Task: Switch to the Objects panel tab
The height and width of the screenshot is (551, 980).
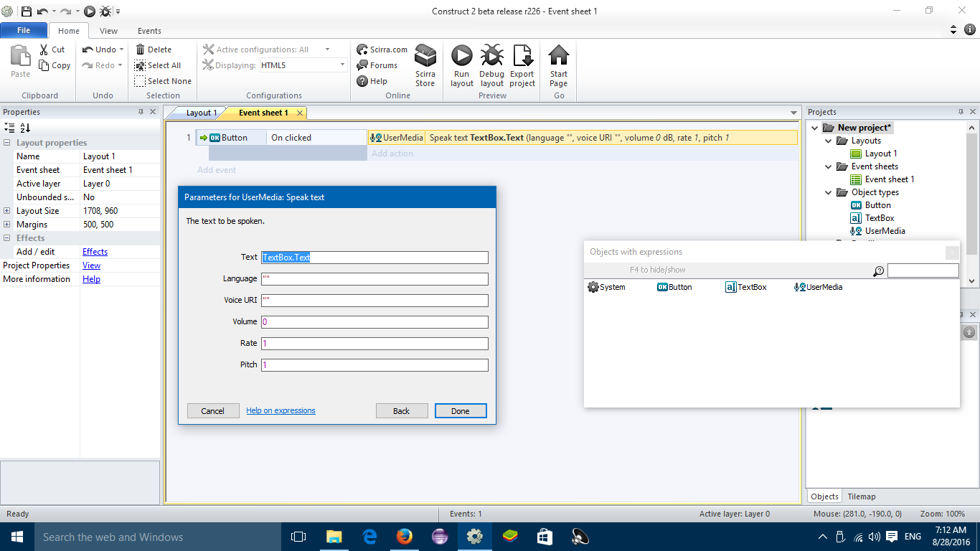Action: 824,496
